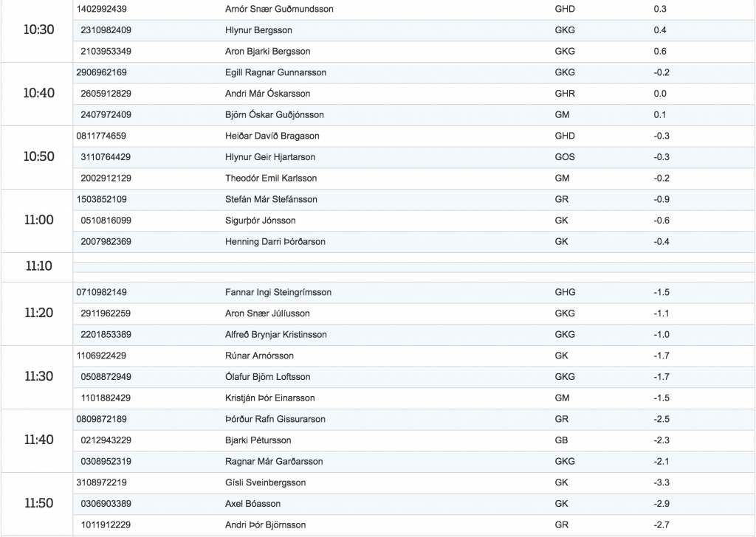Viewport: 756px width, 537px height.
Task: Select the 10:30 tee time cell
Action: click(38, 30)
